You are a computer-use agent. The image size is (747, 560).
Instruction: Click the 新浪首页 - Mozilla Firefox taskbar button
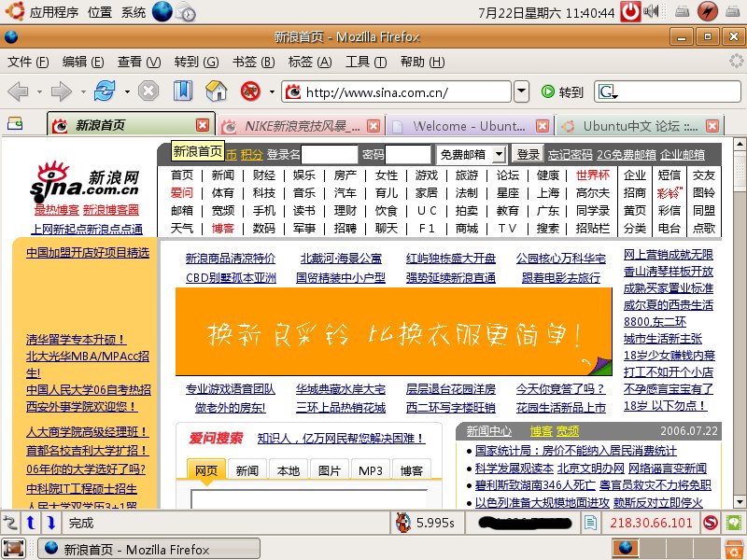click(149, 549)
